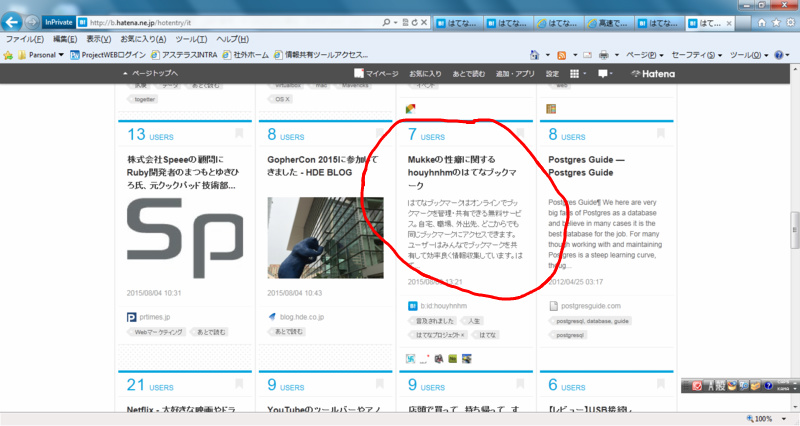
Task: Open the Hatena services grid icon
Action: (574, 73)
